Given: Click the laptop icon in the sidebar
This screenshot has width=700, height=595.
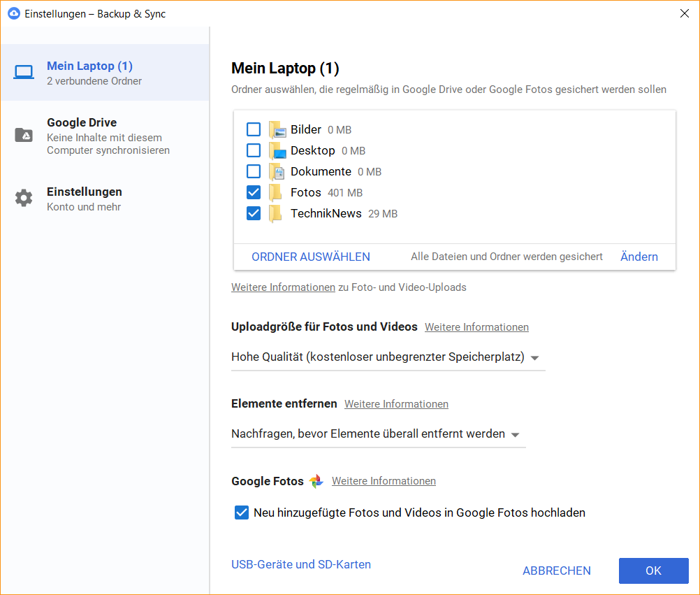Looking at the screenshot, I should (x=23, y=72).
